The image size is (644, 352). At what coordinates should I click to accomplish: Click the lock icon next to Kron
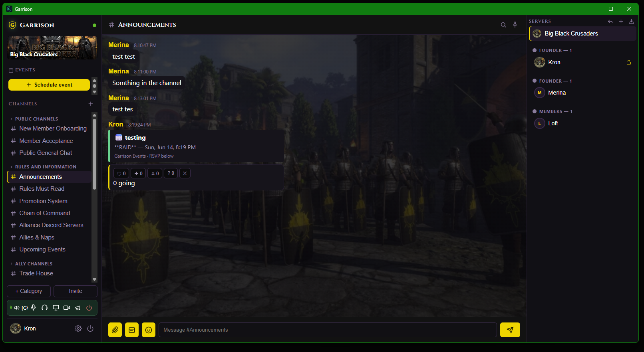coord(629,63)
